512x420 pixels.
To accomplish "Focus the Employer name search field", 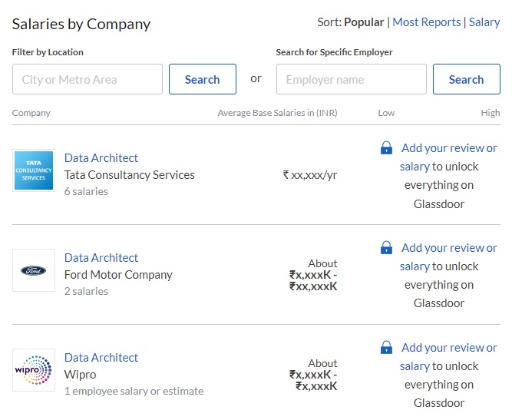I will 351,79.
